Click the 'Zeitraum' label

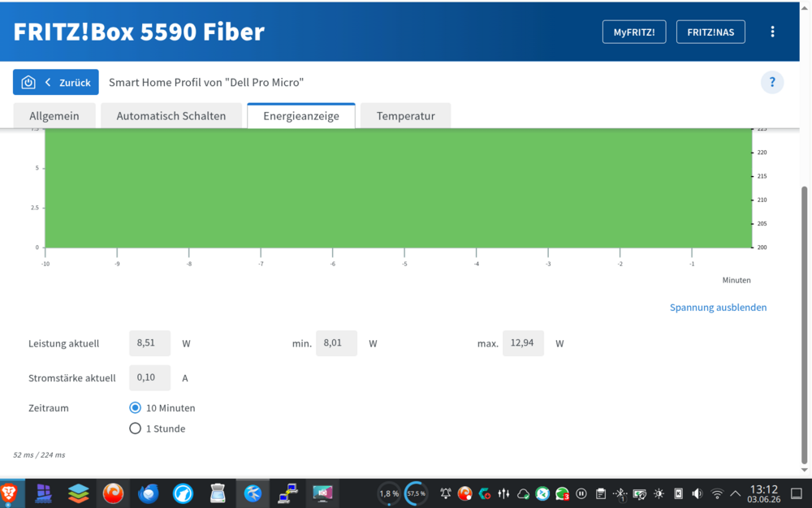[x=49, y=408]
